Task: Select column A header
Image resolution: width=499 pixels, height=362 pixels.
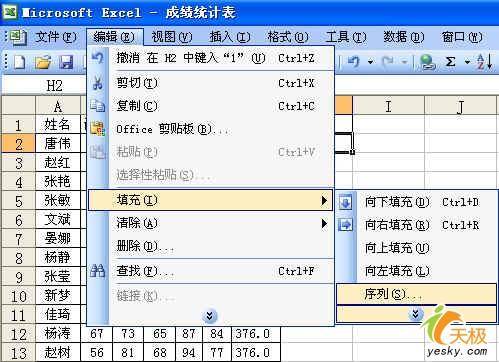Action: [58, 106]
